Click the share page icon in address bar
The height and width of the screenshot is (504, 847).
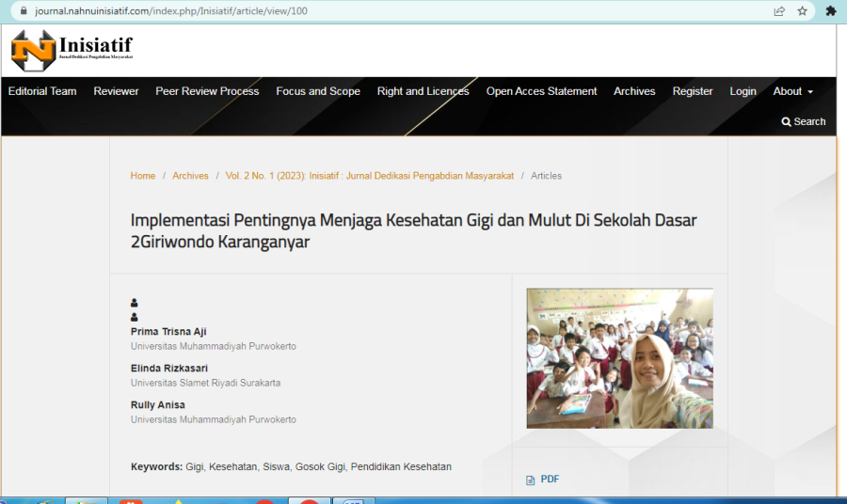click(x=779, y=10)
